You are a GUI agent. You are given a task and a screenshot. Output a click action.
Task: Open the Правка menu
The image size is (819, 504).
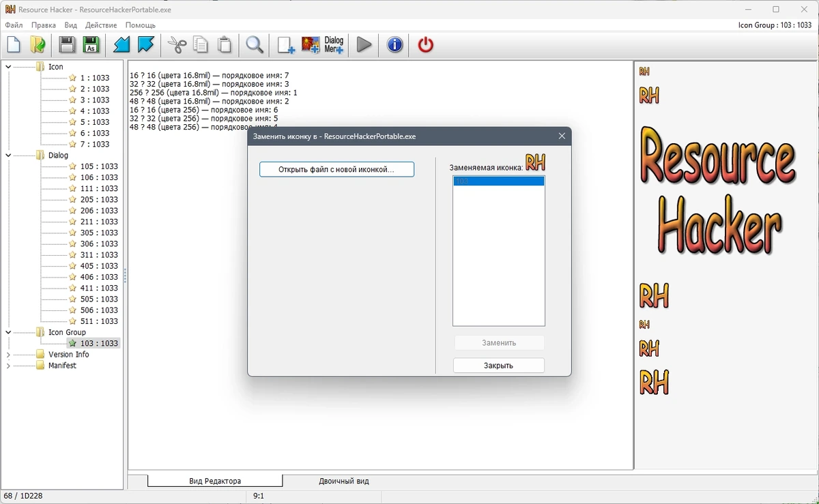click(x=44, y=25)
